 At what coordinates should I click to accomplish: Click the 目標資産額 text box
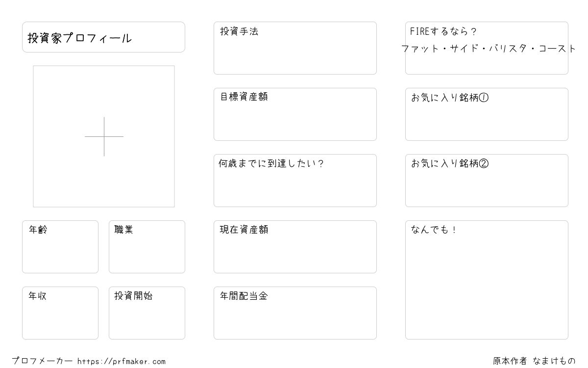click(295, 114)
